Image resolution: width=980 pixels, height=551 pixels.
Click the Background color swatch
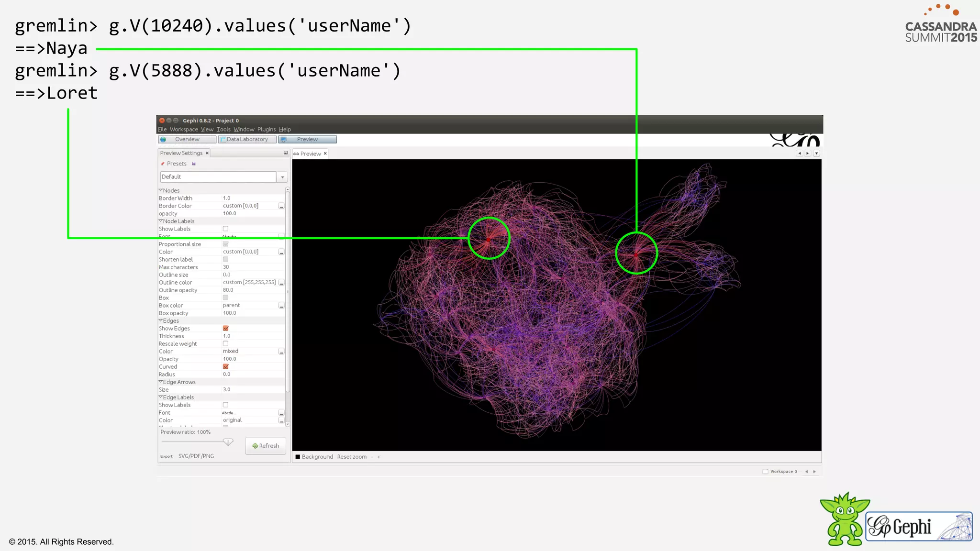pyautogui.click(x=298, y=457)
